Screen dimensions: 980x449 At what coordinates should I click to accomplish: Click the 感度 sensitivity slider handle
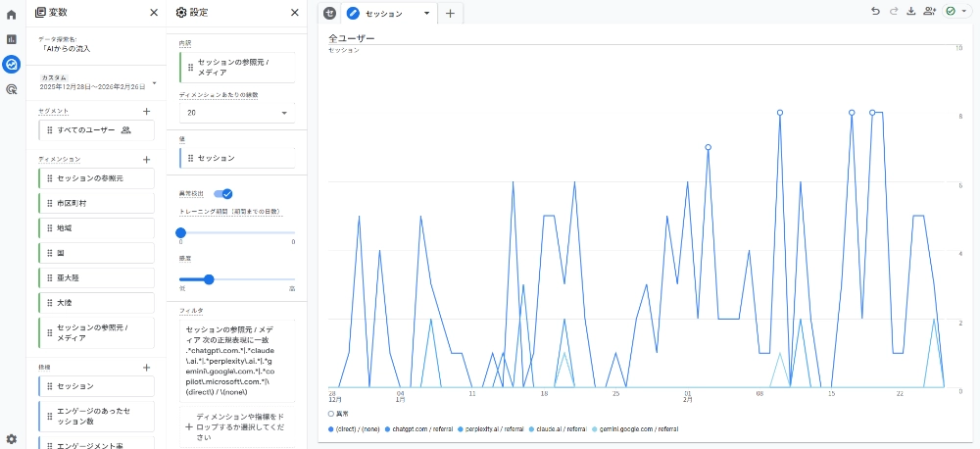click(209, 279)
